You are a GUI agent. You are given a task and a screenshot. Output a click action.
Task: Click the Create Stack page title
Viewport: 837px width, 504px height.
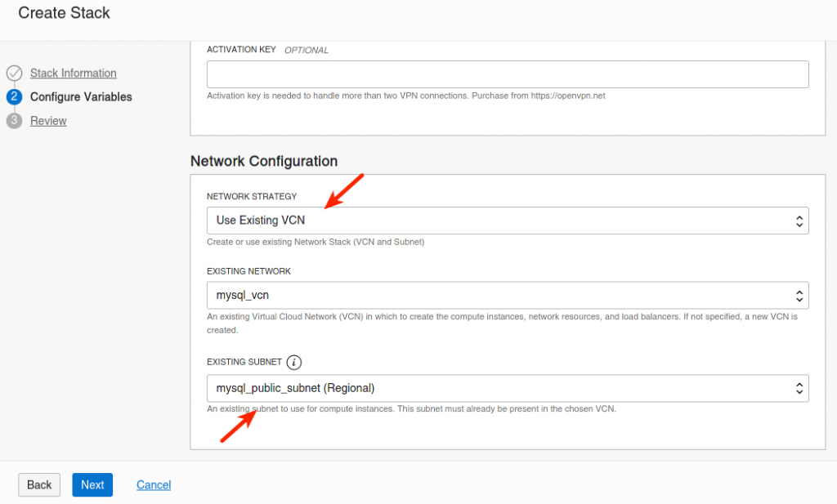[x=64, y=13]
